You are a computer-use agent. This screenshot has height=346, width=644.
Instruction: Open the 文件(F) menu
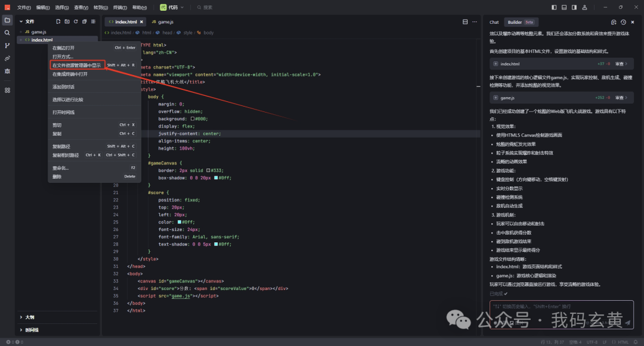tap(24, 7)
